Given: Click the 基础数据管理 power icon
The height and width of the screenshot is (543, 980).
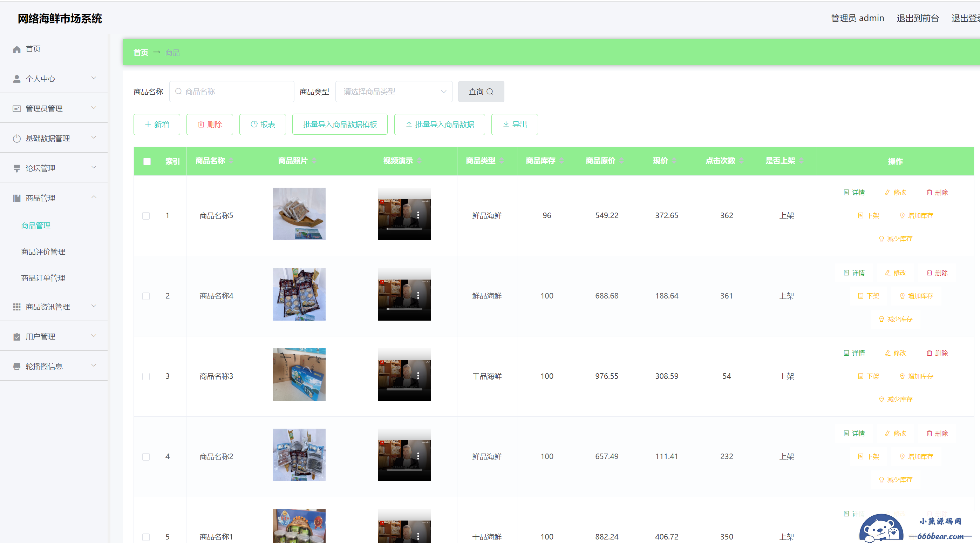Looking at the screenshot, I should [16, 138].
